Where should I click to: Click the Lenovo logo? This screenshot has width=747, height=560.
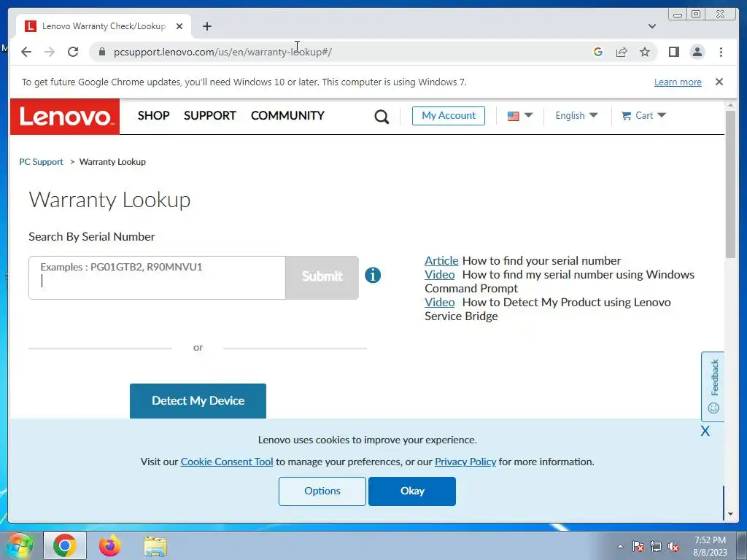click(x=65, y=117)
